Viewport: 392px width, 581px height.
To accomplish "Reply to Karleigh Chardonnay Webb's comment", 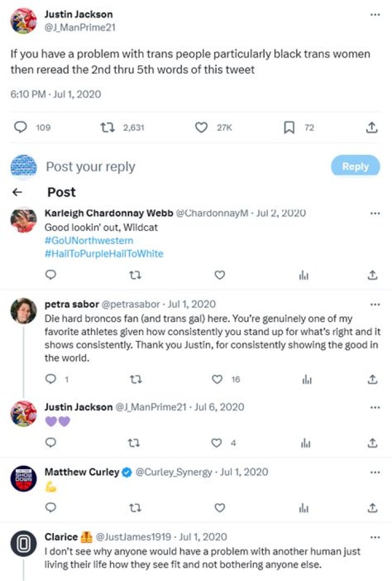I will [50, 275].
